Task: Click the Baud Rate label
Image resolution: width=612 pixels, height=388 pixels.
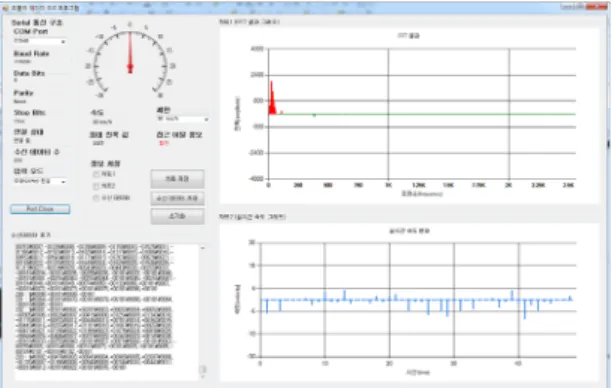Action: [x=32, y=53]
